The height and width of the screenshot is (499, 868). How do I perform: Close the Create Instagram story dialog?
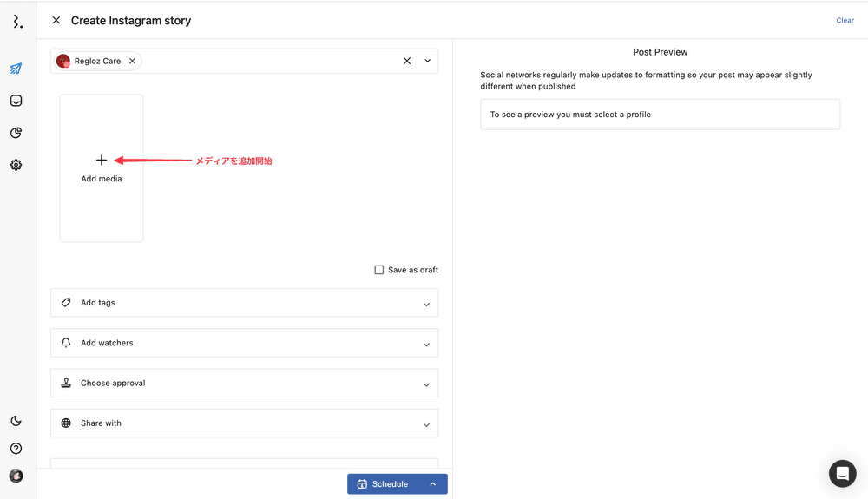click(x=56, y=20)
